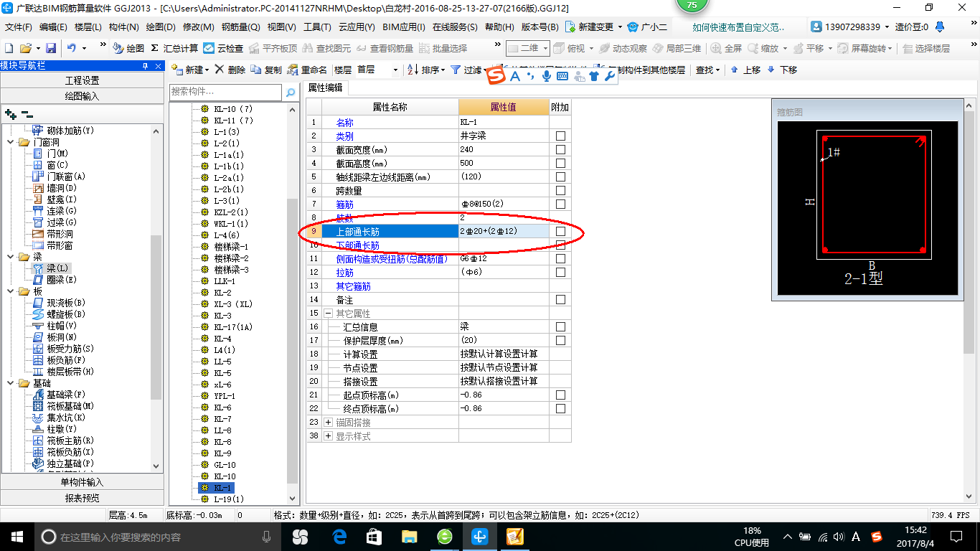Collapse the 其它属性 group
Screen dimensions: 980x551
click(x=328, y=314)
